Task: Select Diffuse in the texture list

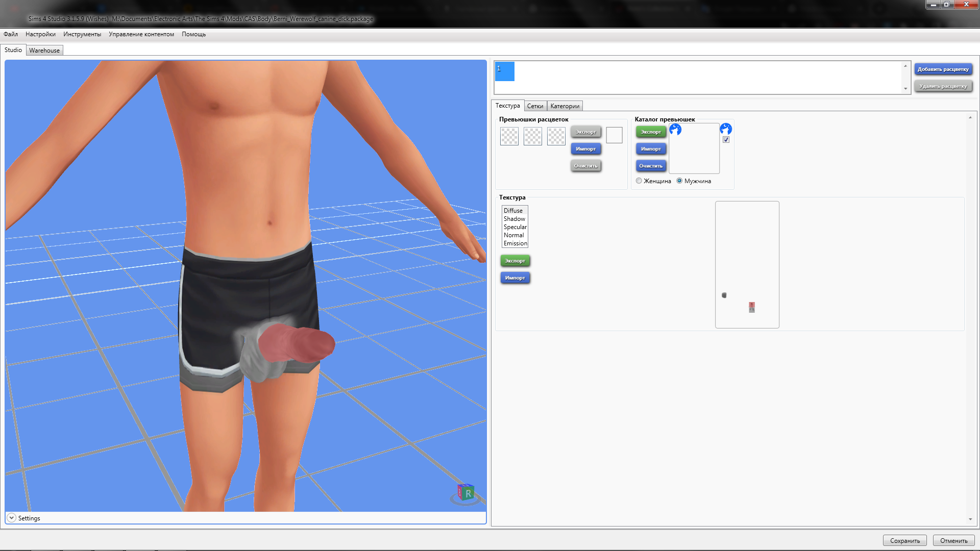Action: pos(513,211)
